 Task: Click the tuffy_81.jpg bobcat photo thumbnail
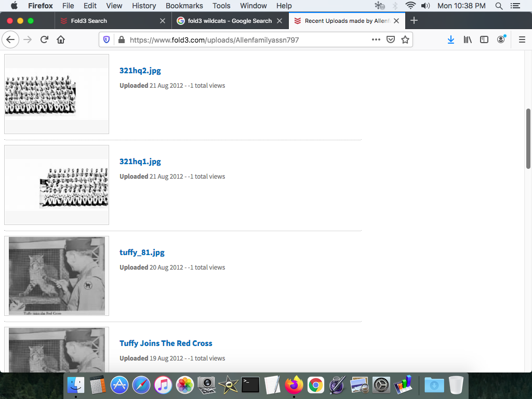tap(57, 276)
